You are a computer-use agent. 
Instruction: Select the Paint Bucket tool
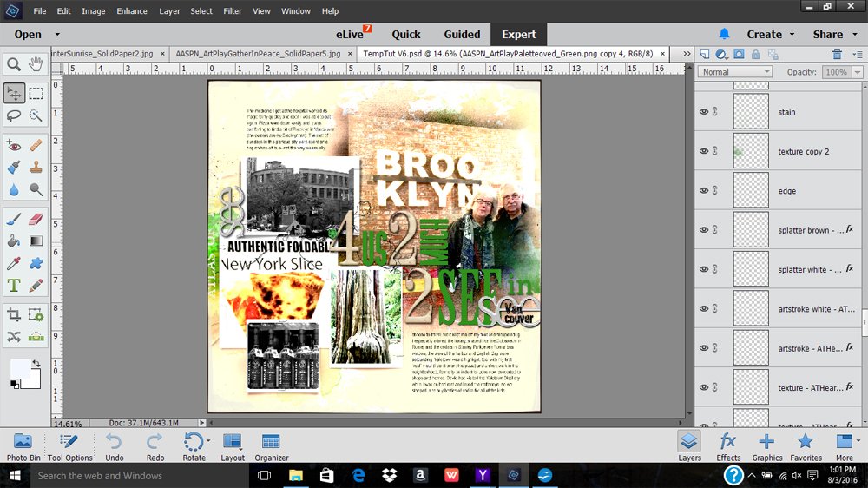[14, 241]
